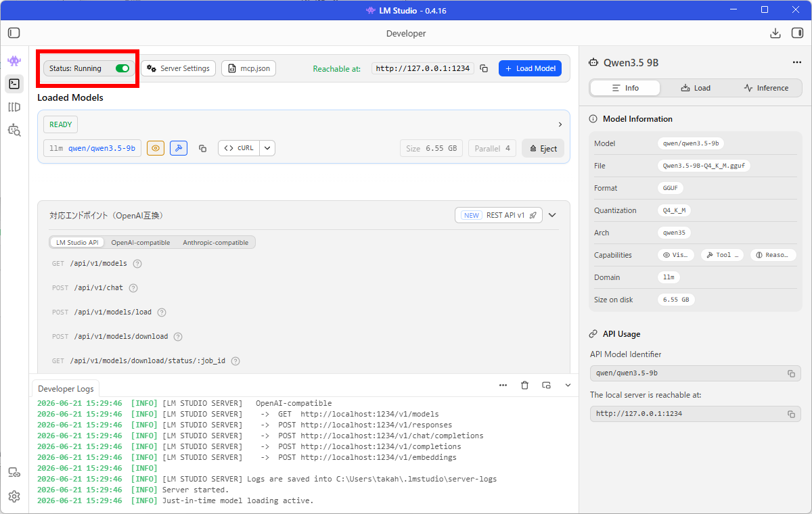Select the Inference tab in model panel
This screenshot has height=514, width=812.
(766, 88)
